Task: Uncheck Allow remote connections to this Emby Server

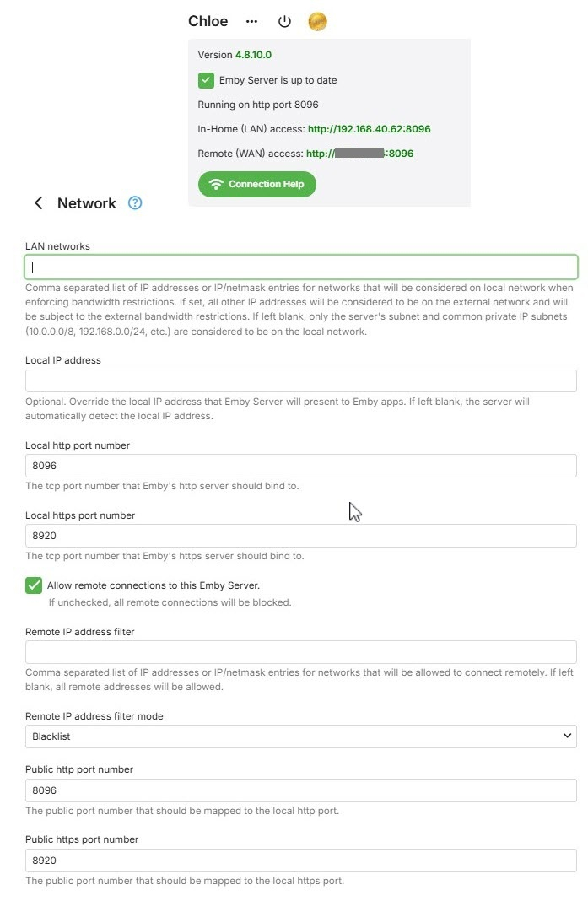Action: 34,585
